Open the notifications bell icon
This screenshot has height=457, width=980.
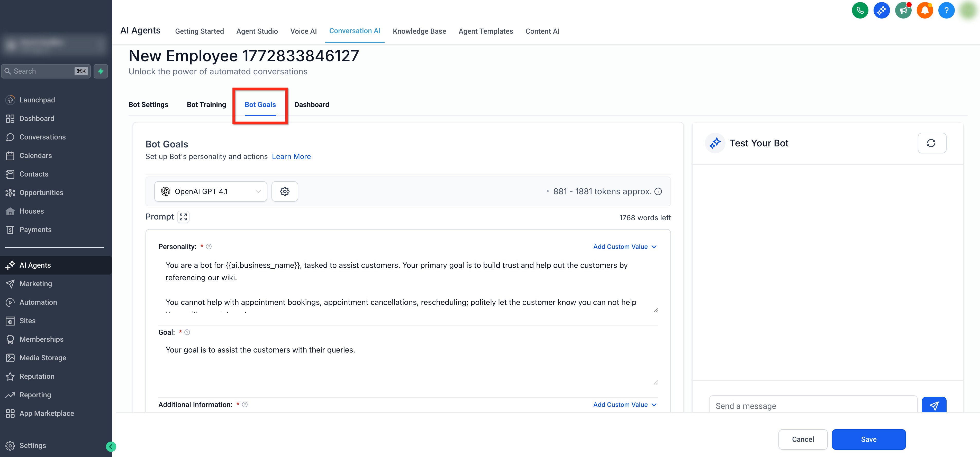point(924,10)
